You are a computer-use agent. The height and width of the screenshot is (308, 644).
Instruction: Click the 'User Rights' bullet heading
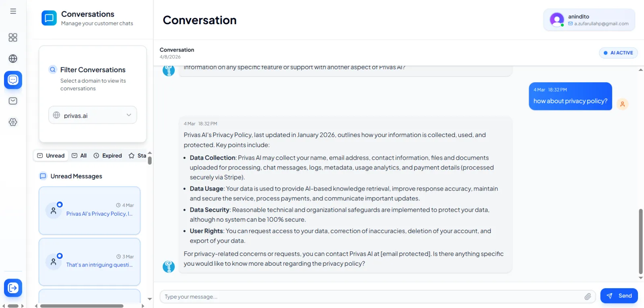206,231
